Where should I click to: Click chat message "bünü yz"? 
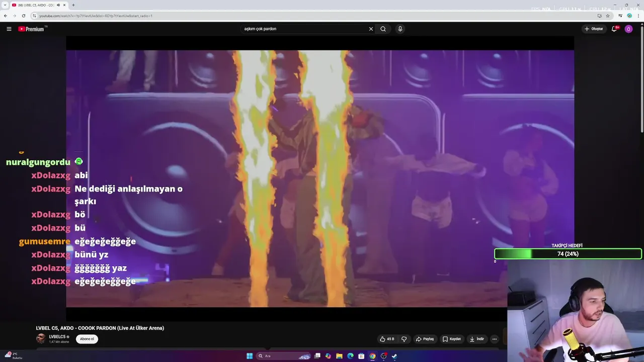tap(92, 254)
